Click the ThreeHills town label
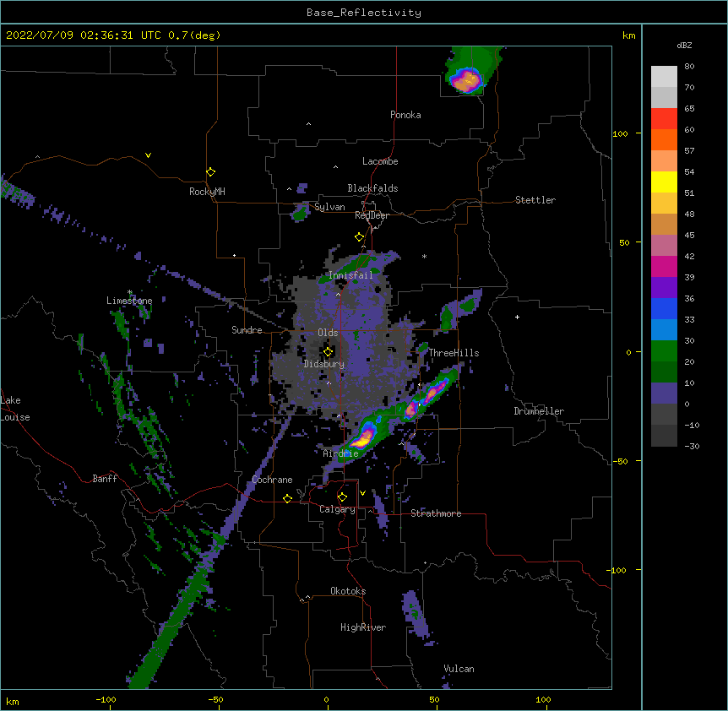This screenshot has height=711, width=728. coord(454,353)
